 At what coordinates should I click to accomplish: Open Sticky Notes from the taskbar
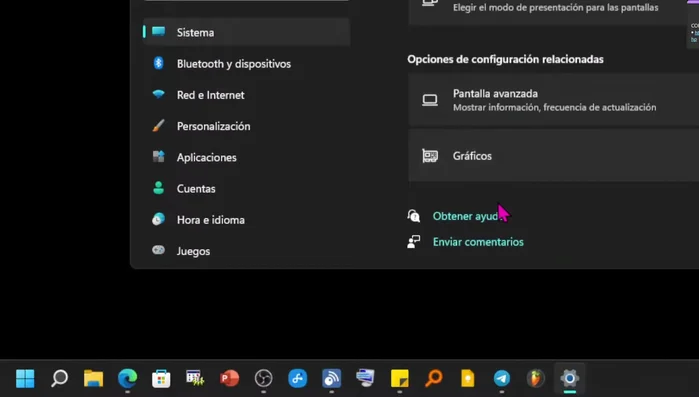point(399,378)
